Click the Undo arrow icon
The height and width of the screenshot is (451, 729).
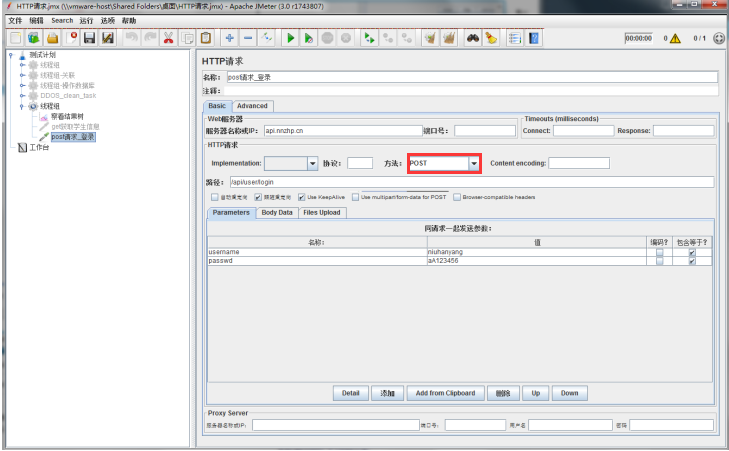coord(132,38)
